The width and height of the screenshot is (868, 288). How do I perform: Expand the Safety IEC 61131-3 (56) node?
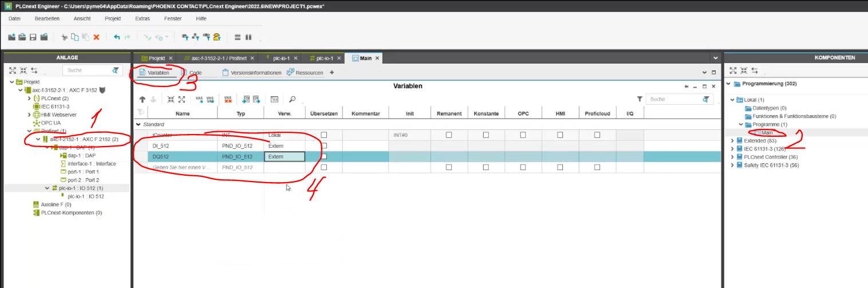click(x=731, y=165)
